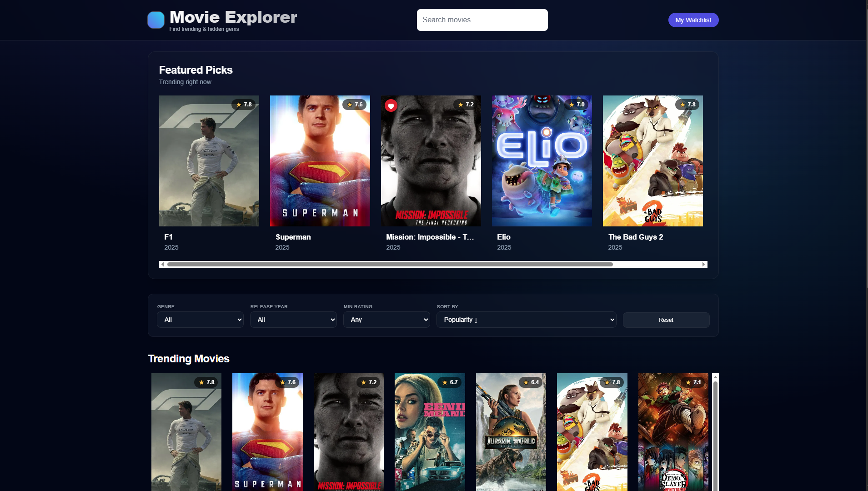Image resolution: width=868 pixels, height=491 pixels.
Task: Click the 'The Bad Guys 2' title text
Action: (x=636, y=237)
